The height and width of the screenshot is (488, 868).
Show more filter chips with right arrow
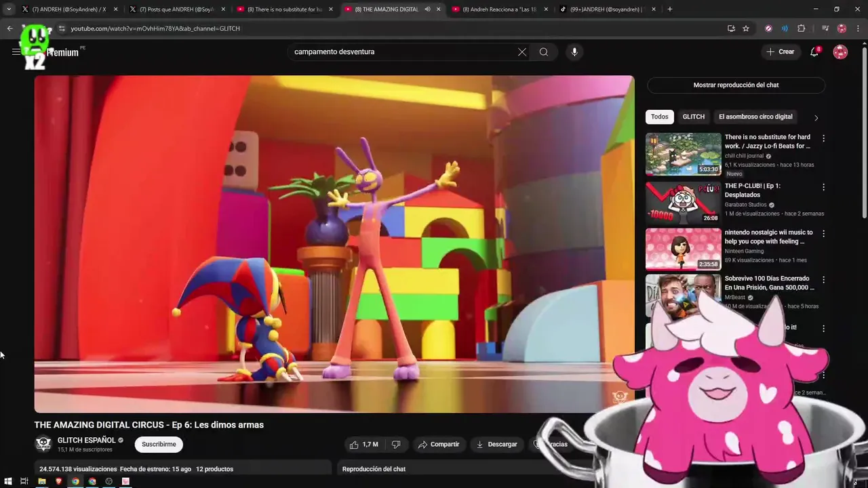[x=816, y=117]
